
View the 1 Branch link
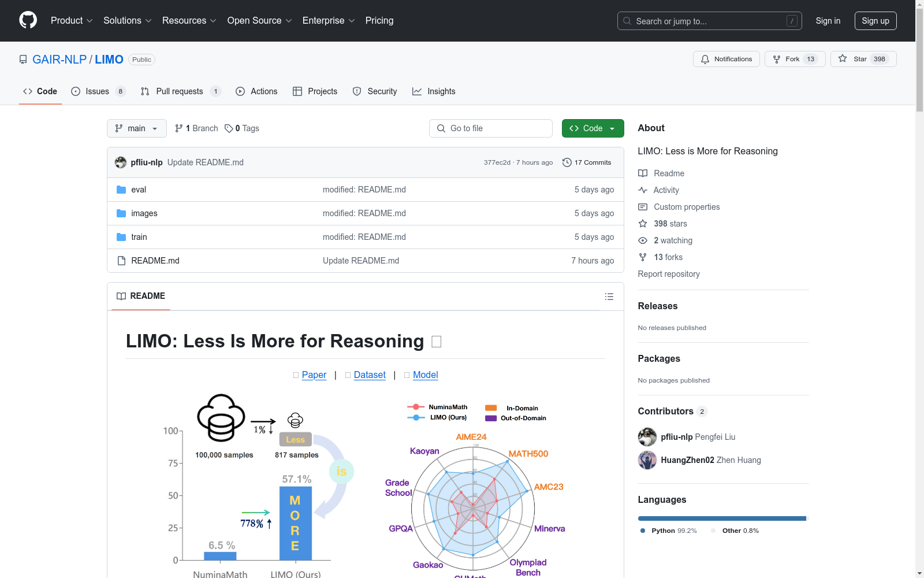coord(196,128)
